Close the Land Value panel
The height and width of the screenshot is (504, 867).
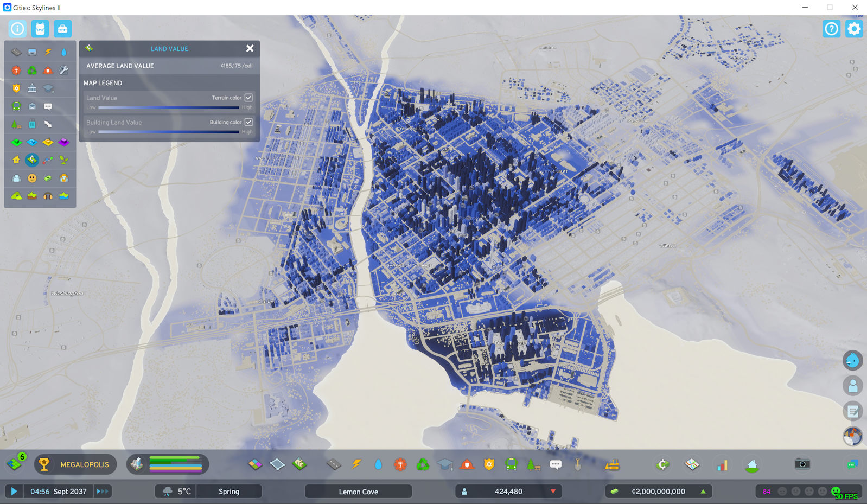tap(250, 48)
